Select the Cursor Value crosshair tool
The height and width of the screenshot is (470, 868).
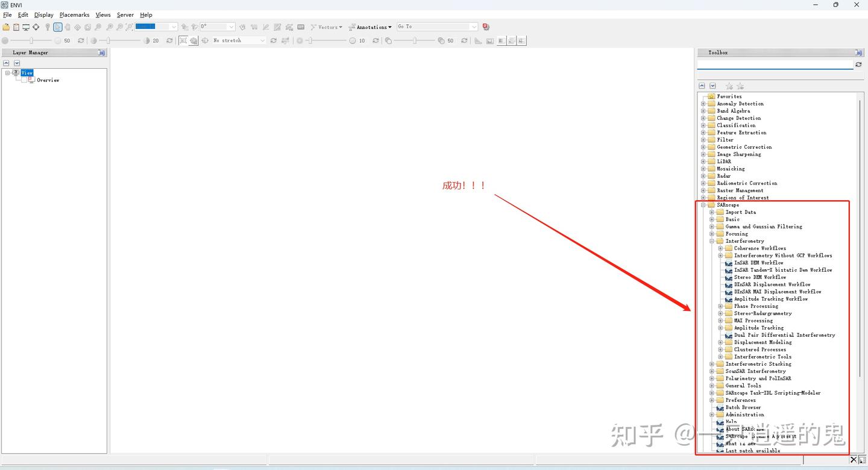(36, 27)
